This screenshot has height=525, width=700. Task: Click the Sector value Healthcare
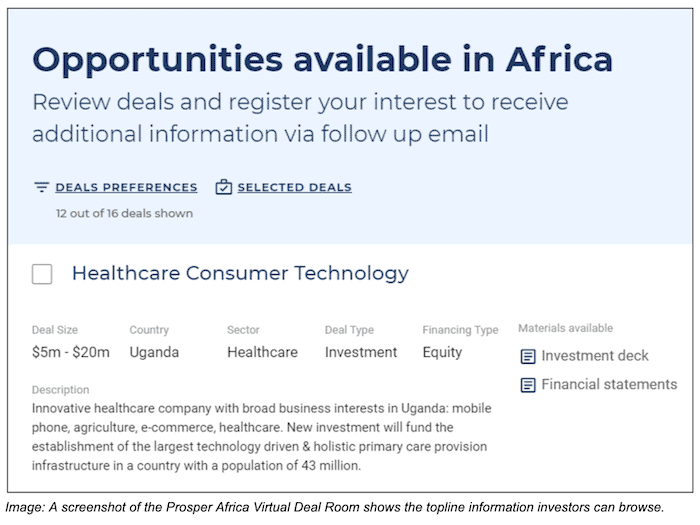click(262, 352)
